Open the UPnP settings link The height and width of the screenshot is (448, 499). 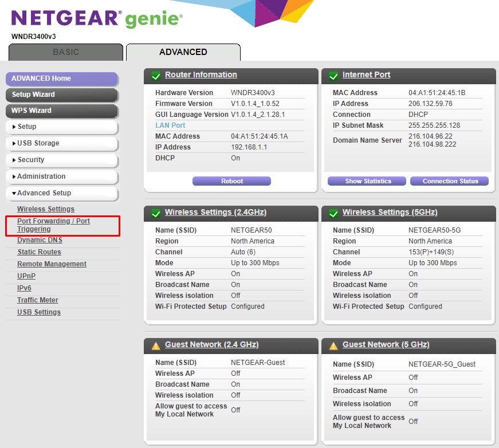click(26, 276)
